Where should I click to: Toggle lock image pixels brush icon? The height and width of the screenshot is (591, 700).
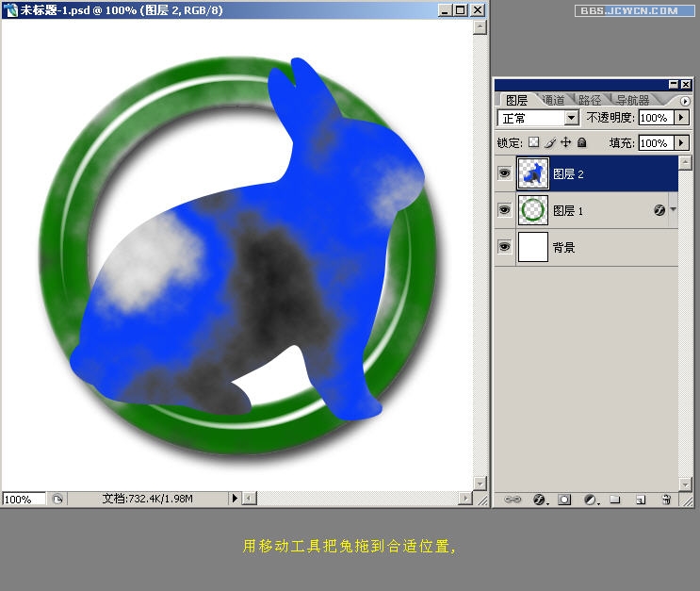[550, 142]
